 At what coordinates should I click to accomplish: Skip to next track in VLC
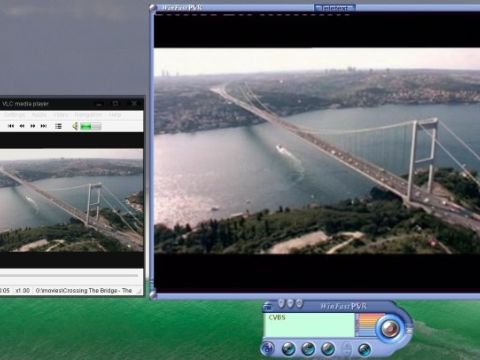[x=43, y=126]
